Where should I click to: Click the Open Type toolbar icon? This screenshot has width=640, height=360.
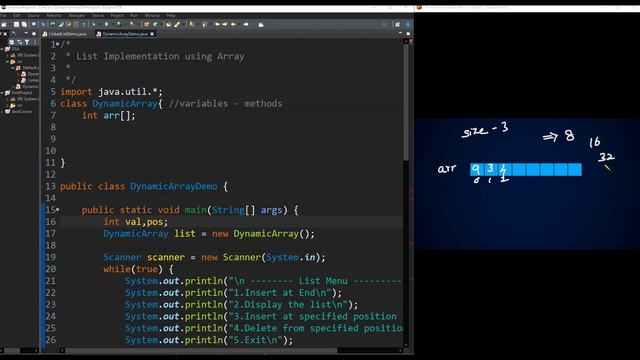click(169, 24)
